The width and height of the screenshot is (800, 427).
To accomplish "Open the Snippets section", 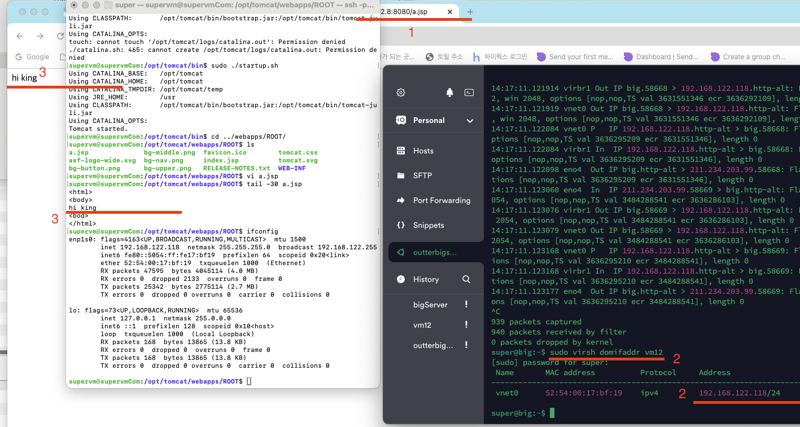I will (x=428, y=225).
